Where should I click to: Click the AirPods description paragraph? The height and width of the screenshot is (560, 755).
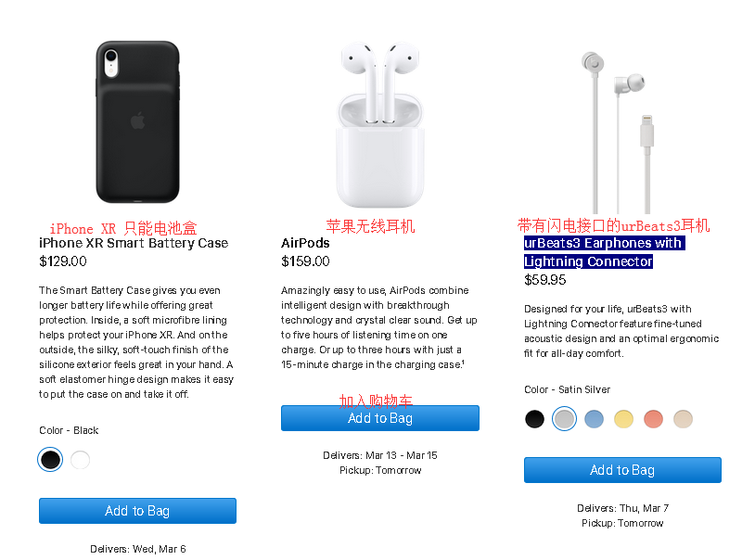pyautogui.click(x=379, y=327)
